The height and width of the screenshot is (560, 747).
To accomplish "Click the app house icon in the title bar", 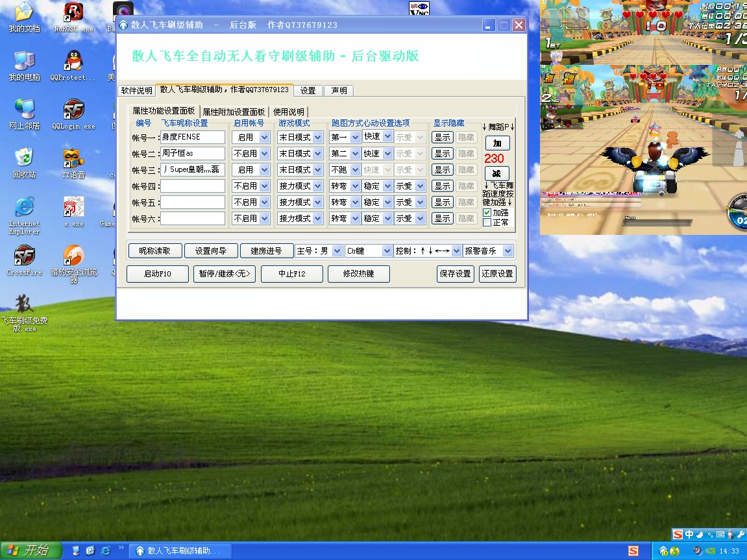I will coord(123,25).
